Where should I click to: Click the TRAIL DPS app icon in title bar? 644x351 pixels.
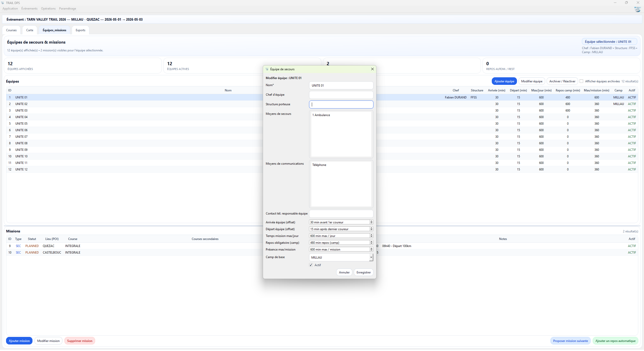coord(3,3)
